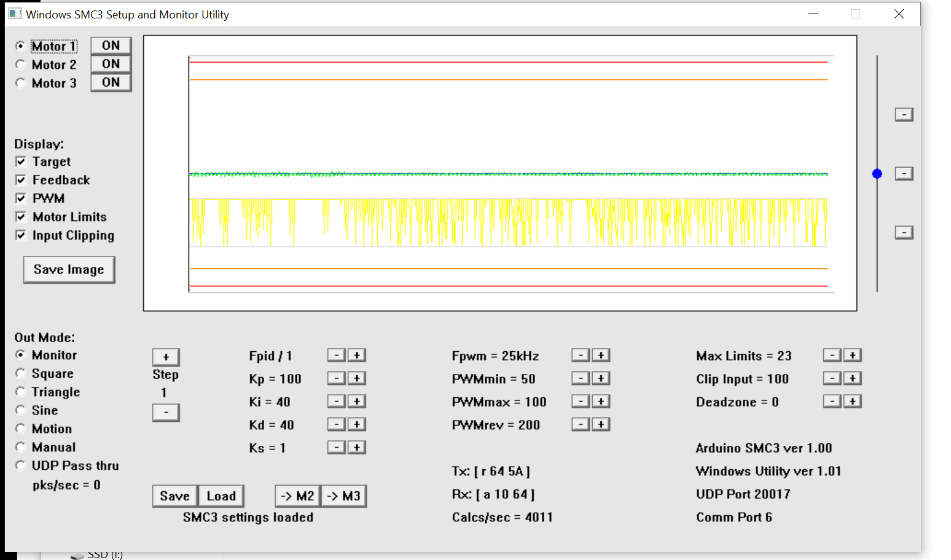The image size is (951, 560).
Task: Click the middle minus button beside slider
Action: click(904, 174)
